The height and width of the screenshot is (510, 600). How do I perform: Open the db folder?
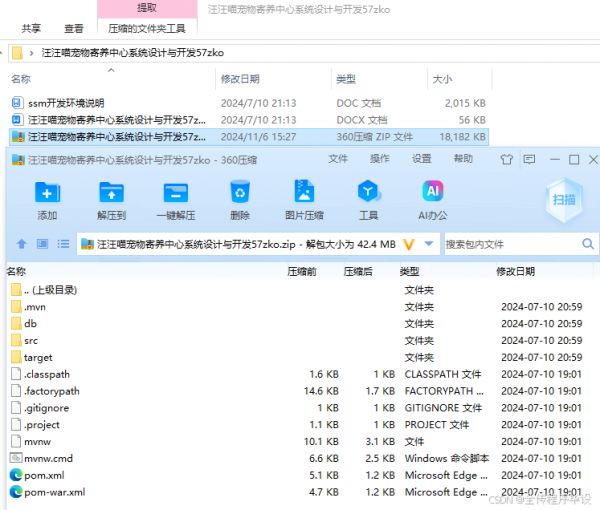click(30, 324)
